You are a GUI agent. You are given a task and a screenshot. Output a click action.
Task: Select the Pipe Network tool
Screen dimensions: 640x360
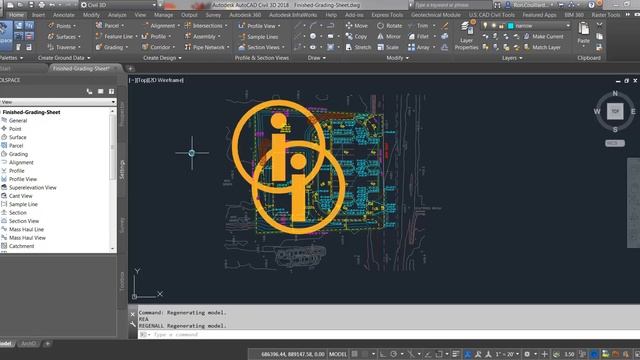[207, 47]
